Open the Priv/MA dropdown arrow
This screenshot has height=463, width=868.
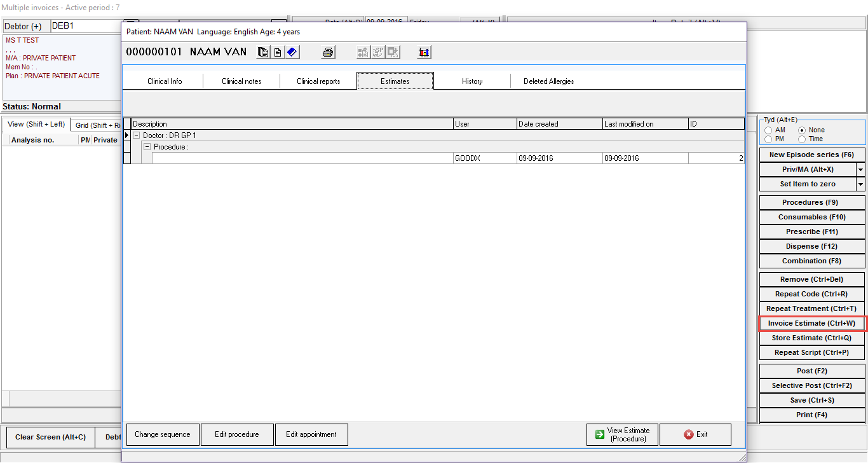point(860,170)
